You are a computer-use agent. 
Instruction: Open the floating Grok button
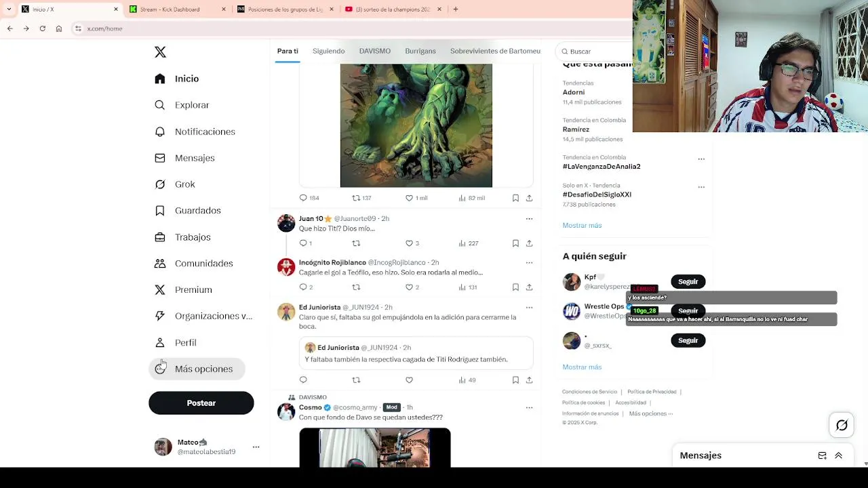point(842,425)
